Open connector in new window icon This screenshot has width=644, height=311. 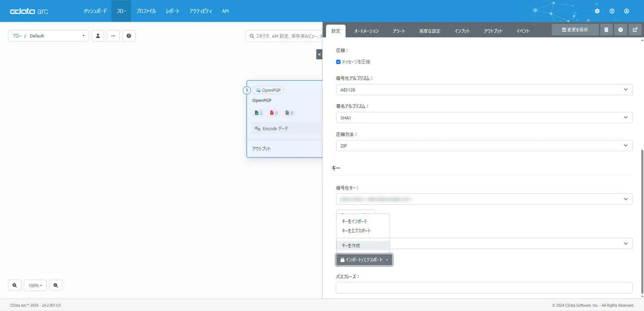click(x=635, y=30)
